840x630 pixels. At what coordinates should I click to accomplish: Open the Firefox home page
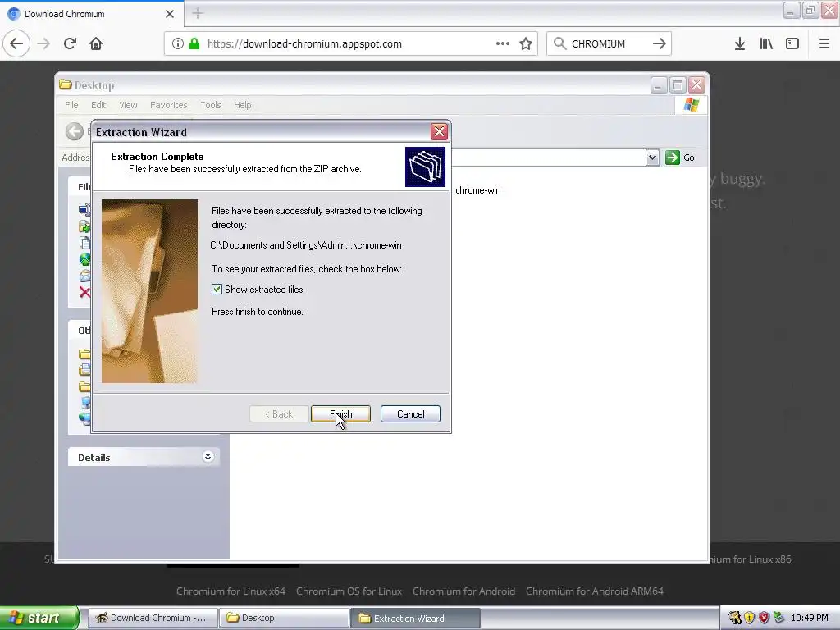[96, 44]
